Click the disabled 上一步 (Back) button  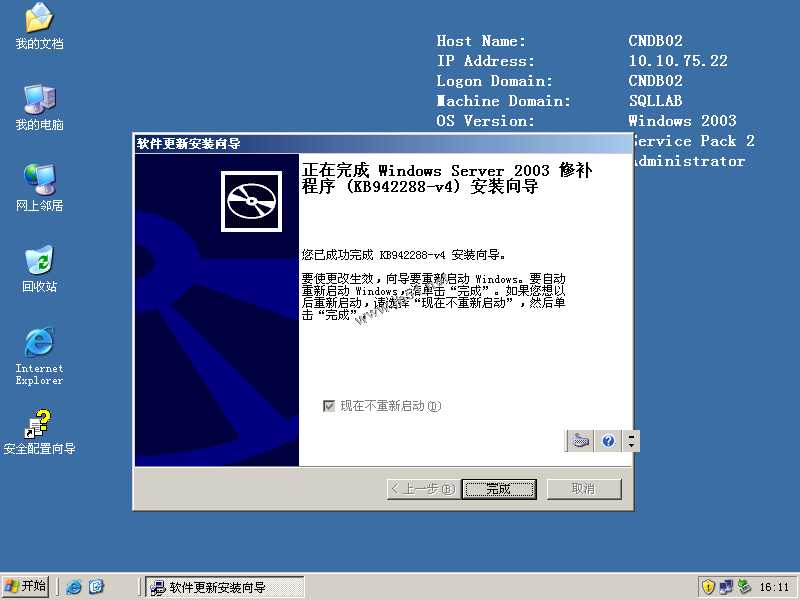(421, 489)
